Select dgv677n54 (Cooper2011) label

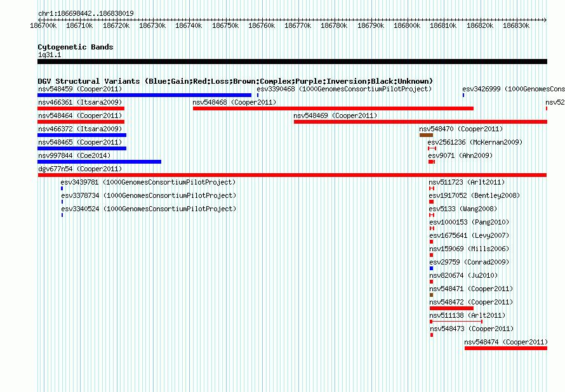80,169
